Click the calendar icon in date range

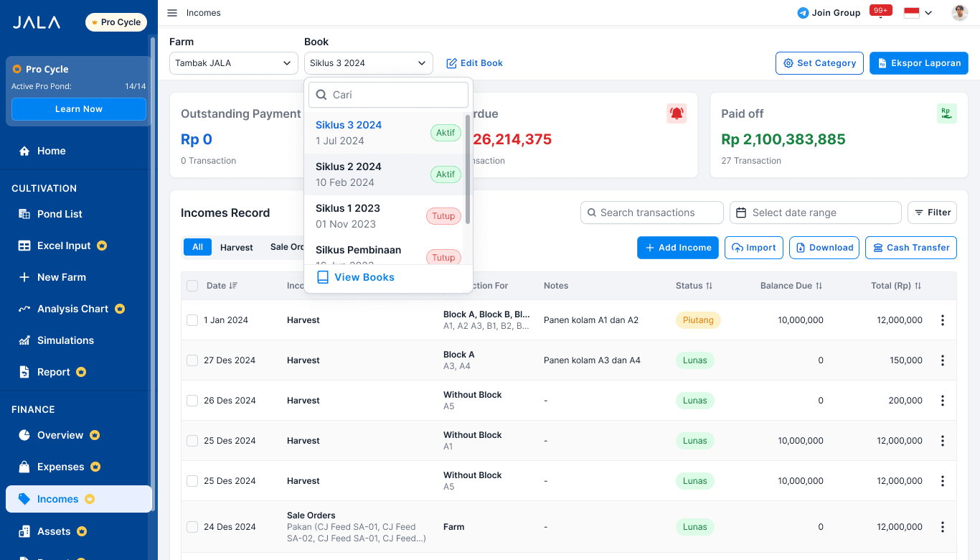pyautogui.click(x=742, y=213)
